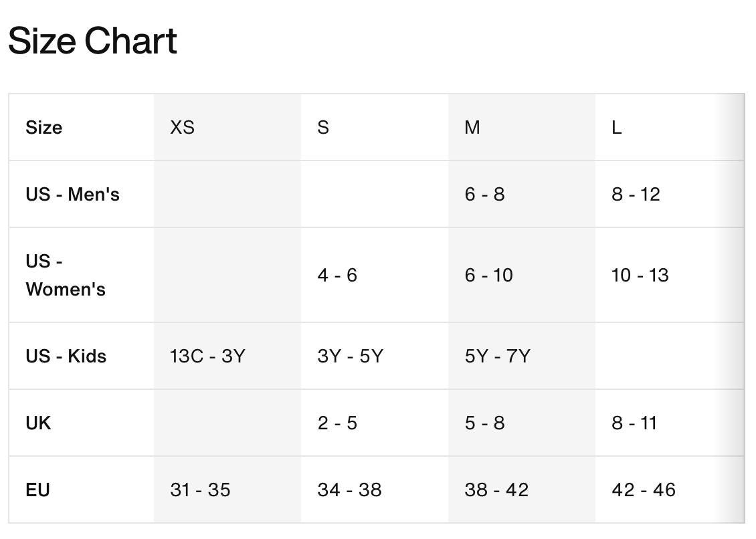Click the women's 10 - 13 cell
The image size is (756, 539).
pos(640,276)
